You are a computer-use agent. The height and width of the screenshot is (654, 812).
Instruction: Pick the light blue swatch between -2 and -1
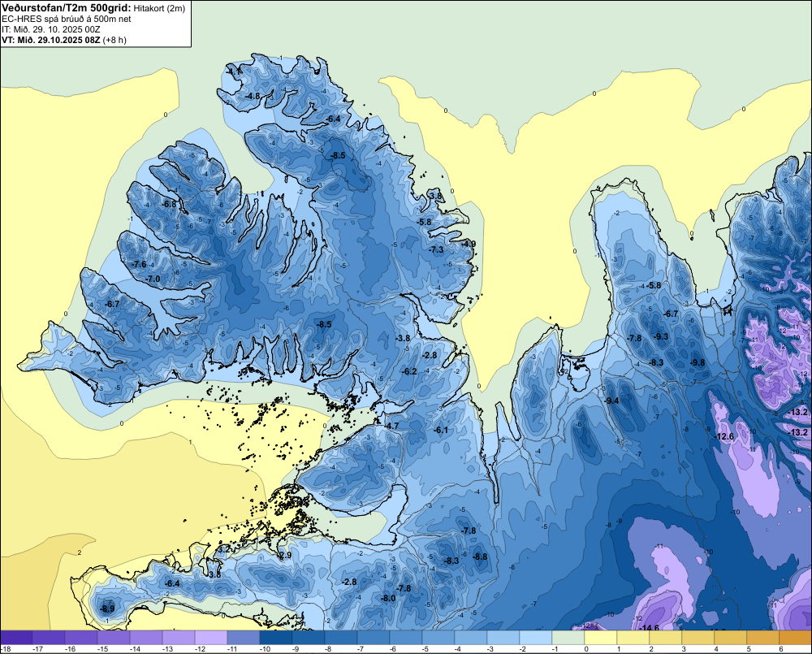point(535,638)
